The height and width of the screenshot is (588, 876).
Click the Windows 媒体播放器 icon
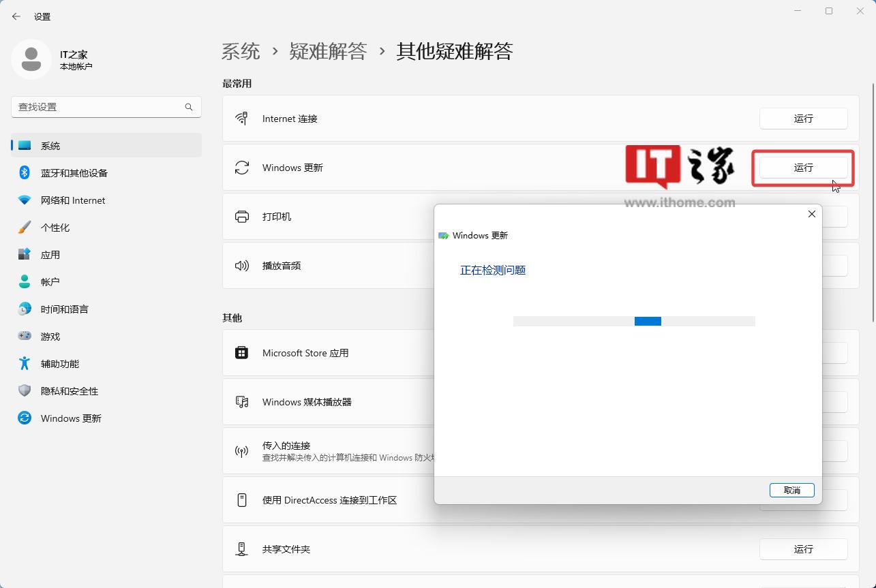point(242,402)
